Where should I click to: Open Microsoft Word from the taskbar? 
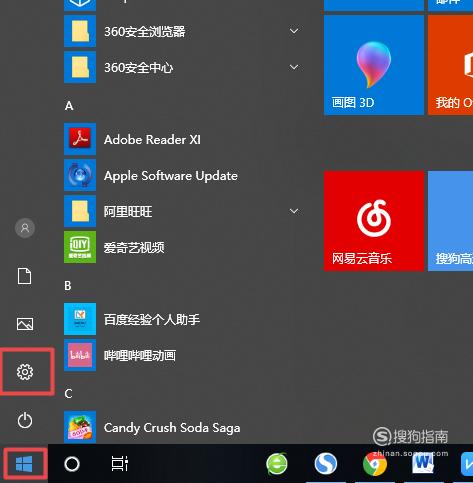coord(423,464)
